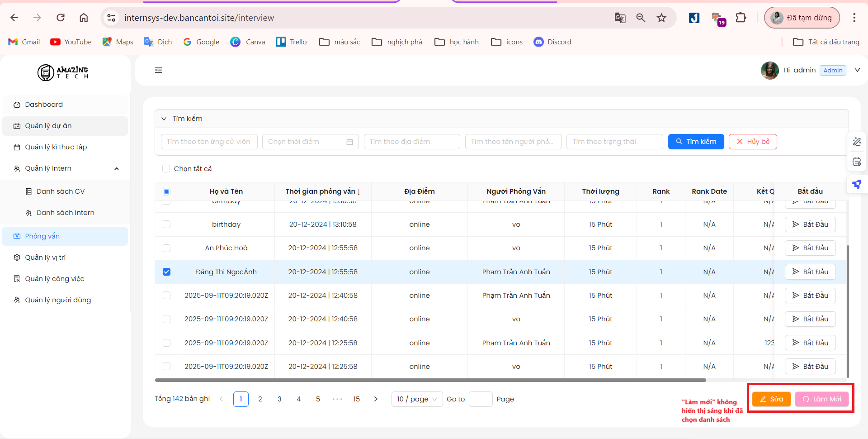This screenshot has height=439, width=868.
Task: Click the horizontal table scrollbar
Action: click(430, 380)
